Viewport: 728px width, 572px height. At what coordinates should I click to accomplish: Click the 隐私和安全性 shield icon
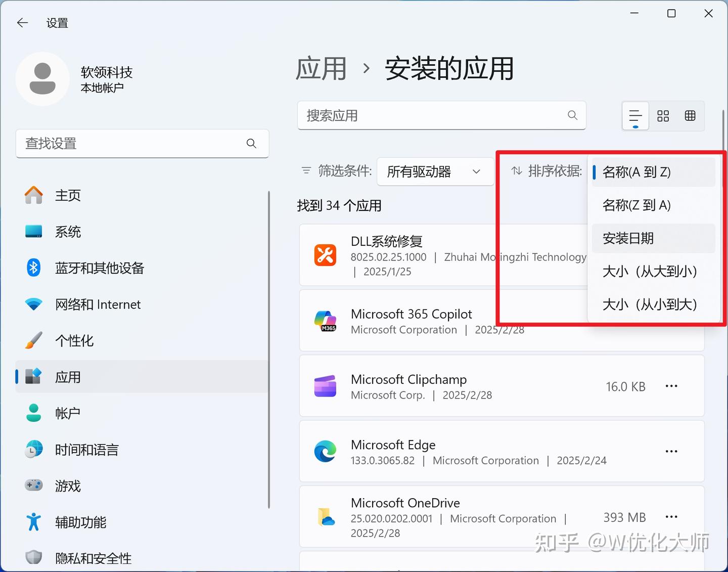click(34, 558)
